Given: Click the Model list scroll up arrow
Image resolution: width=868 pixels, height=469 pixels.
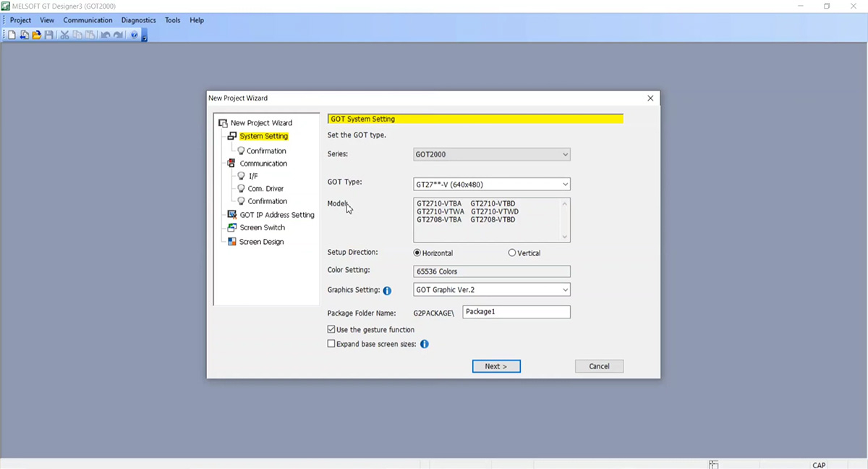Looking at the screenshot, I should [565, 203].
